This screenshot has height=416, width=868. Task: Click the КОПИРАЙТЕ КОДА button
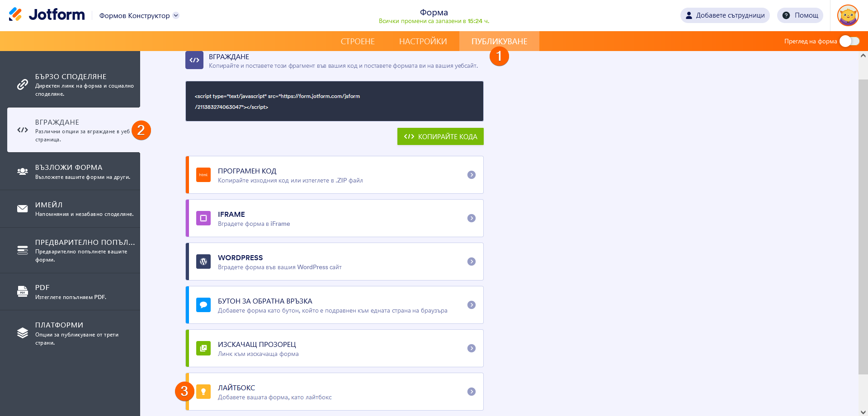coord(440,136)
